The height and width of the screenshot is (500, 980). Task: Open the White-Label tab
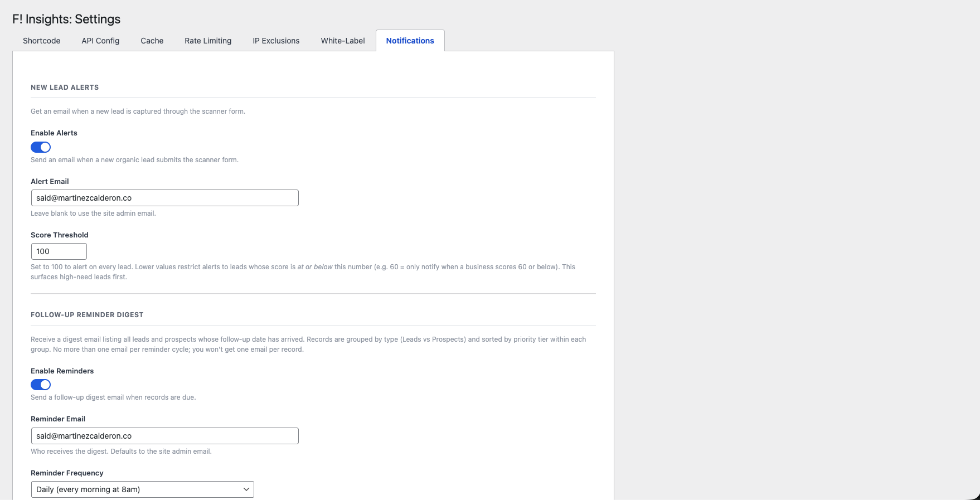coord(343,41)
